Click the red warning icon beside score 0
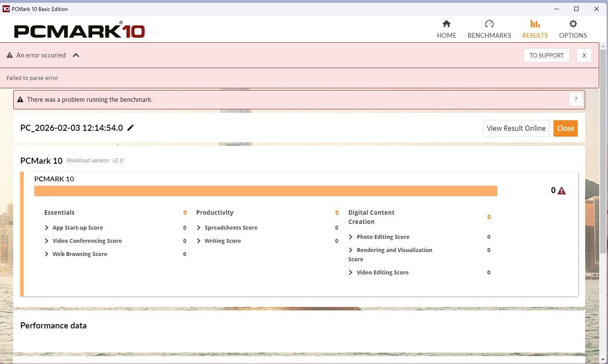 point(561,191)
